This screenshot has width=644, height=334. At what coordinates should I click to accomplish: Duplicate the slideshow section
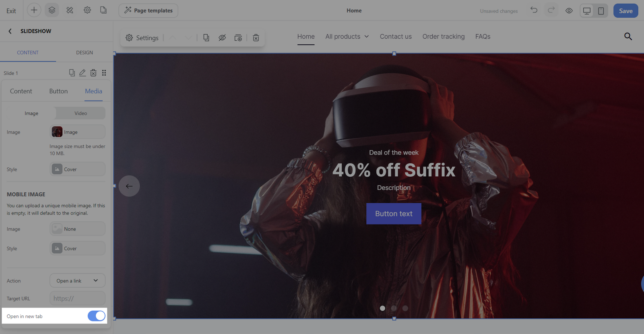click(x=206, y=37)
